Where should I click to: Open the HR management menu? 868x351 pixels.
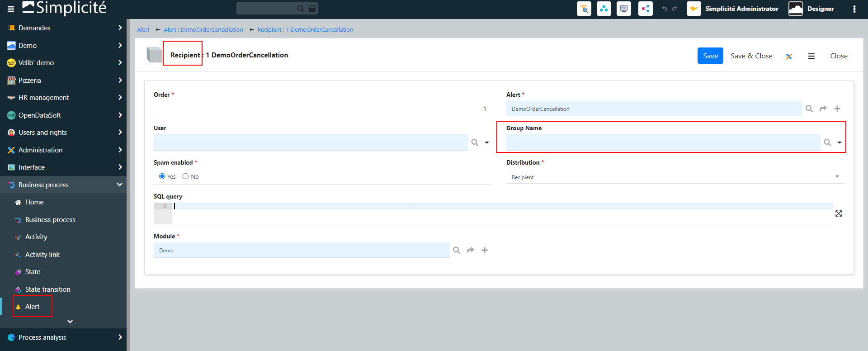point(63,98)
